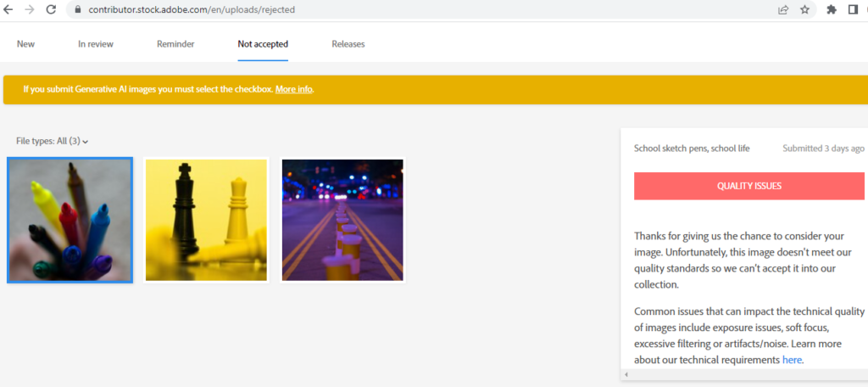Switch to the In review tab
This screenshot has width=868, height=387.
[x=96, y=44]
